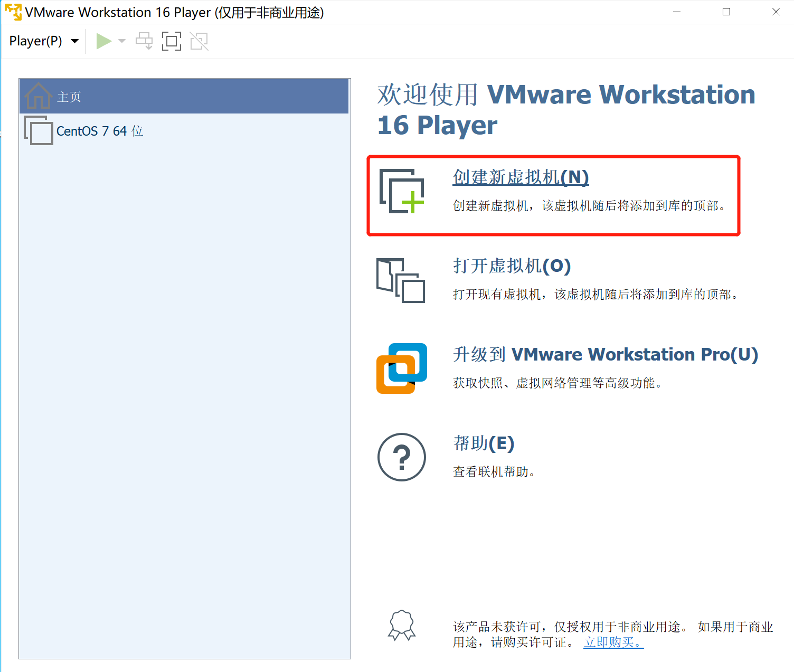Enter full screen mode icon
This screenshot has height=672, width=794.
(x=172, y=41)
